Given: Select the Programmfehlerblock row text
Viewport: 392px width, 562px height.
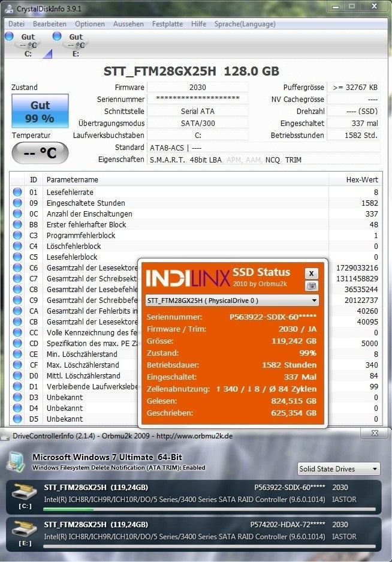Looking at the screenshot, I should pyautogui.click(x=81, y=235).
